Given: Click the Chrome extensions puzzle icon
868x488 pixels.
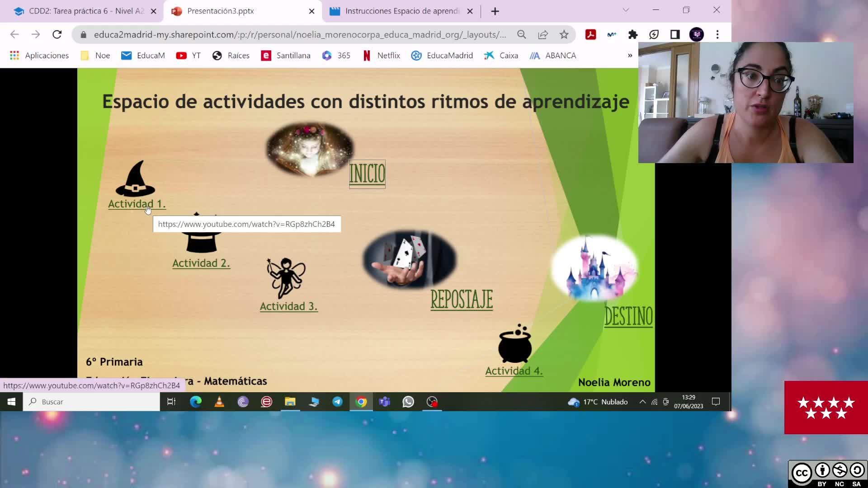Looking at the screenshot, I should point(633,34).
